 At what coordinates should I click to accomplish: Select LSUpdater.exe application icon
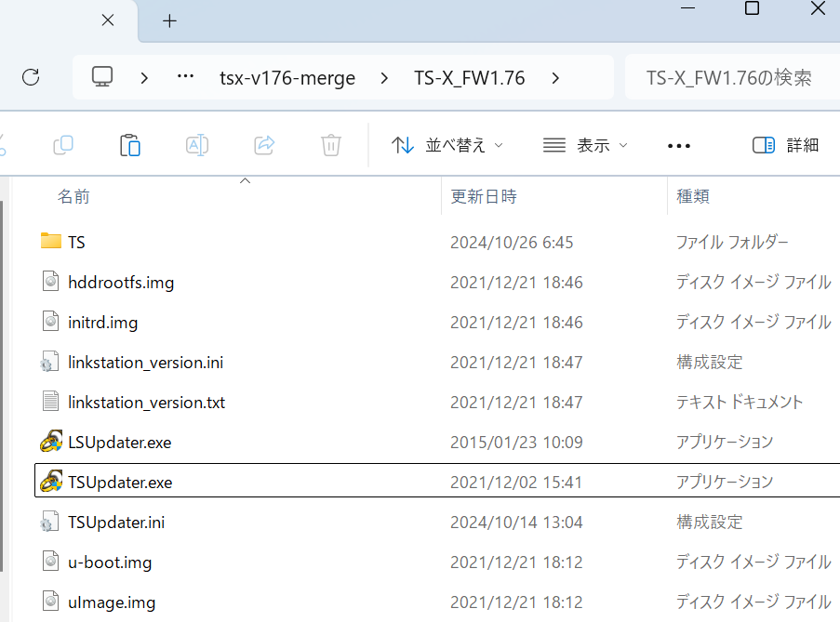coord(51,442)
